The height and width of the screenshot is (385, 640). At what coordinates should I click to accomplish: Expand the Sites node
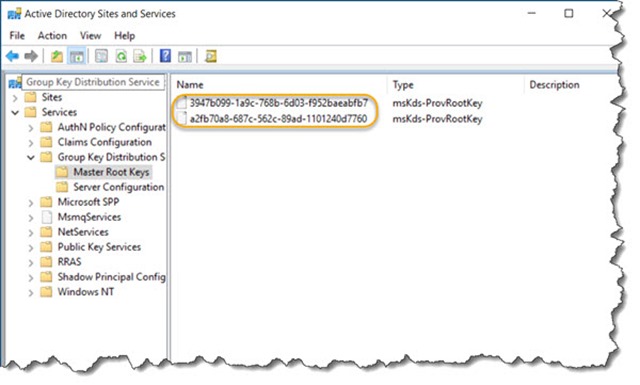(15, 98)
